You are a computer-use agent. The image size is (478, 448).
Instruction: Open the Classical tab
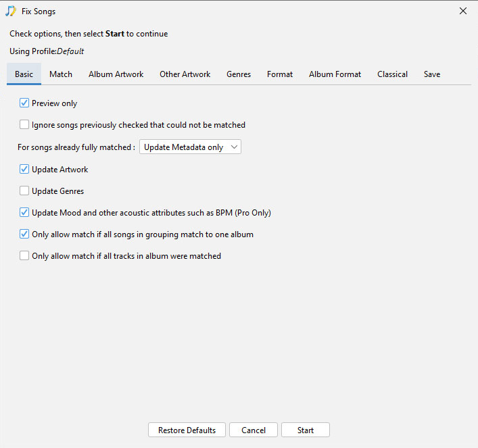tap(392, 74)
